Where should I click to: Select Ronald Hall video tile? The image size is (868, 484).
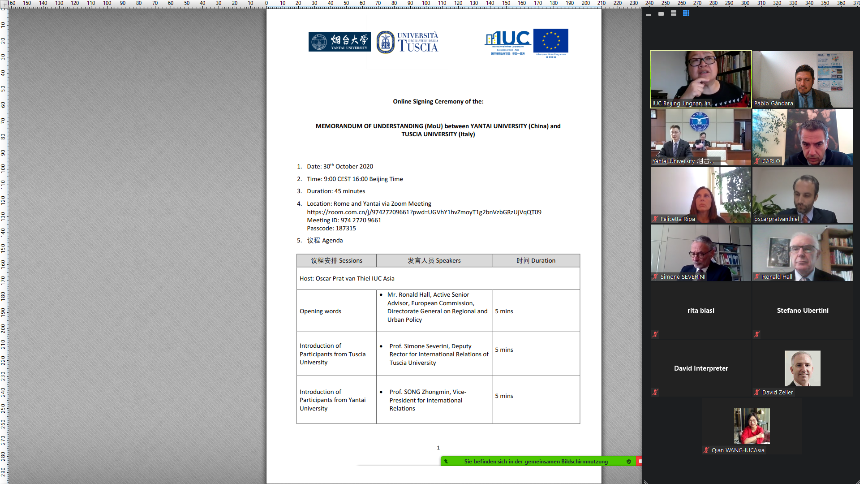pyautogui.click(x=802, y=252)
